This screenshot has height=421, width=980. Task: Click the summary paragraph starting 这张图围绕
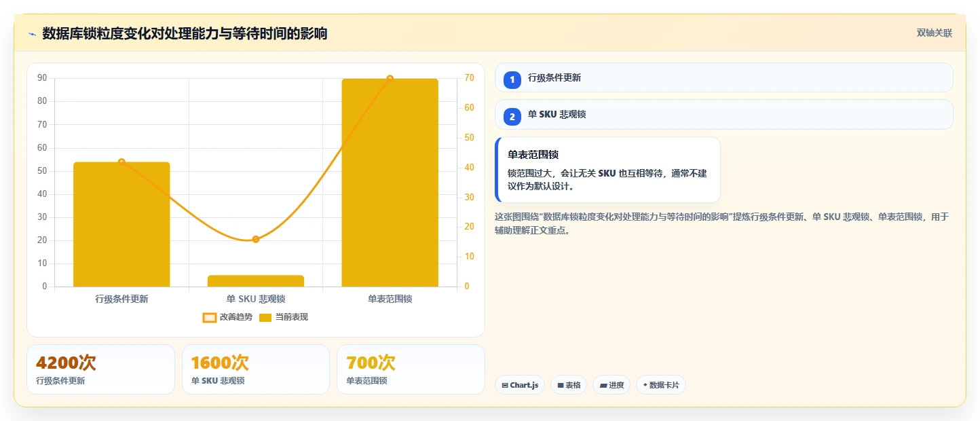click(722, 223)
